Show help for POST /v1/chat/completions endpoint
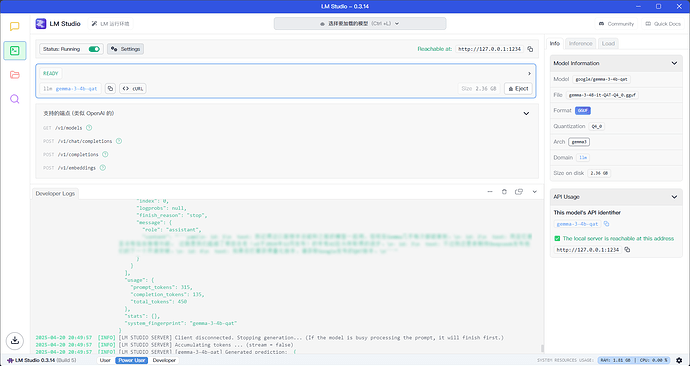Screen dimensions: 690x366 [x=119, y=141]
